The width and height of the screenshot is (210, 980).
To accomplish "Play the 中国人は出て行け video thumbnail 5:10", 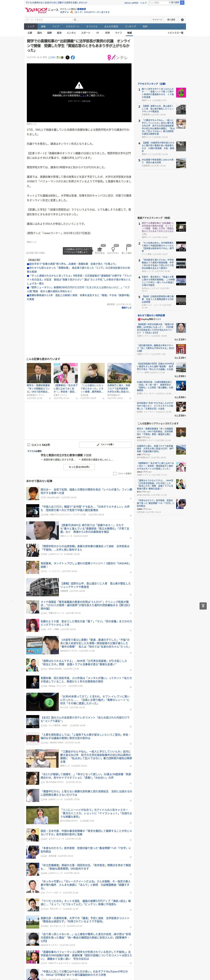I will pyautogui.click(x=33, y=511).
